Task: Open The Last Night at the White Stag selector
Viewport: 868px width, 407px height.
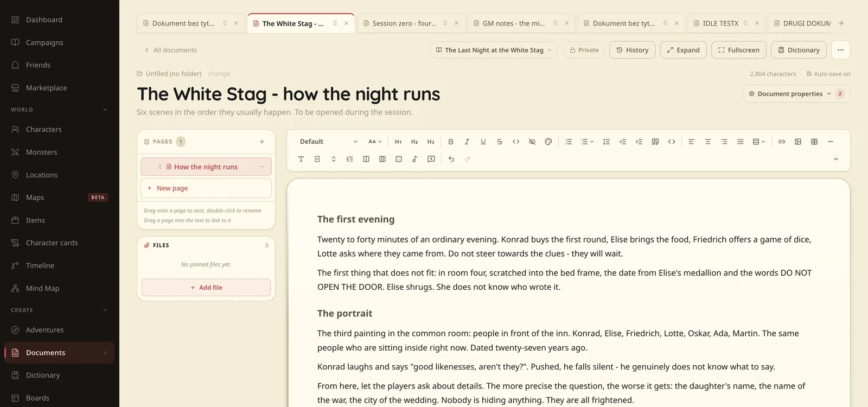Action: (494, 50)
